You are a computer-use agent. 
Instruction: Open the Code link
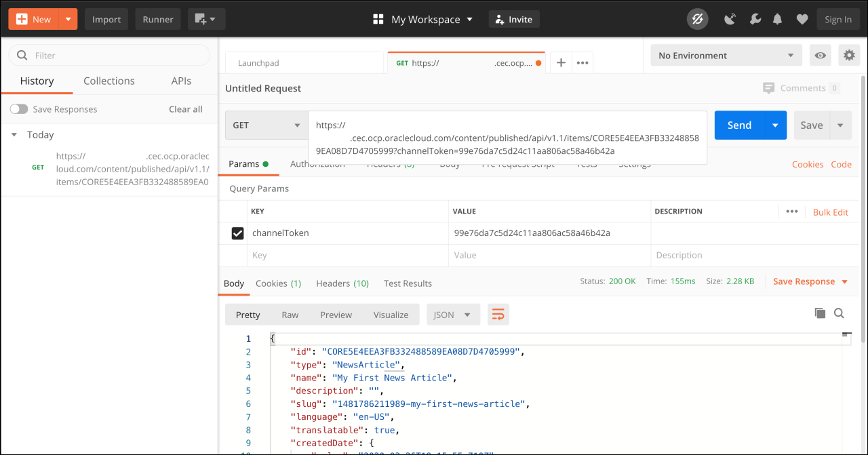tap(842, 164)
